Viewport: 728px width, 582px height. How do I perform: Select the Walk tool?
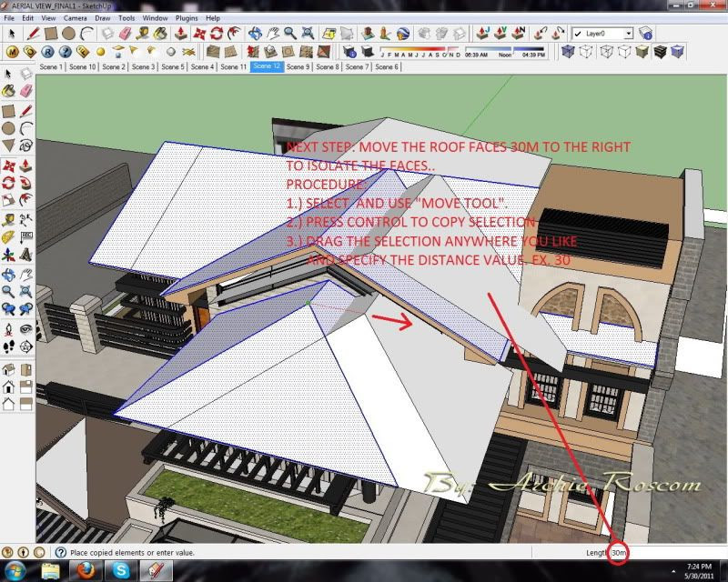pyautogui.click(x=8, y=347)
